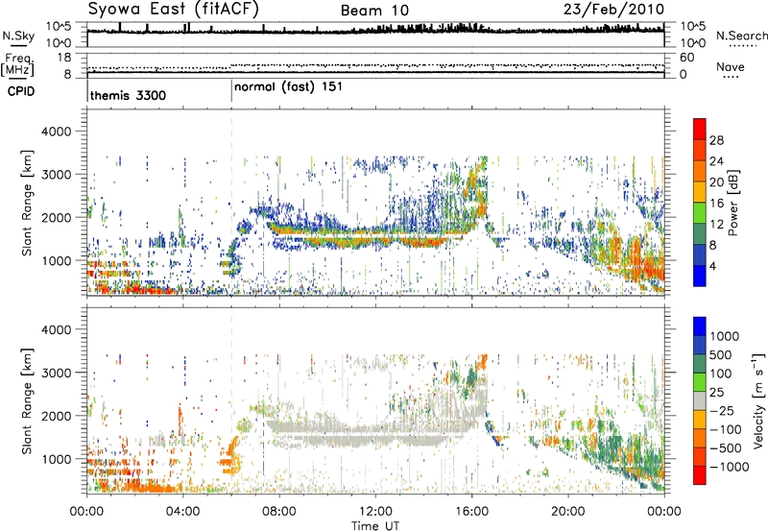Click the '20:00' time axis tick label
768x532 pixels.
567,512
